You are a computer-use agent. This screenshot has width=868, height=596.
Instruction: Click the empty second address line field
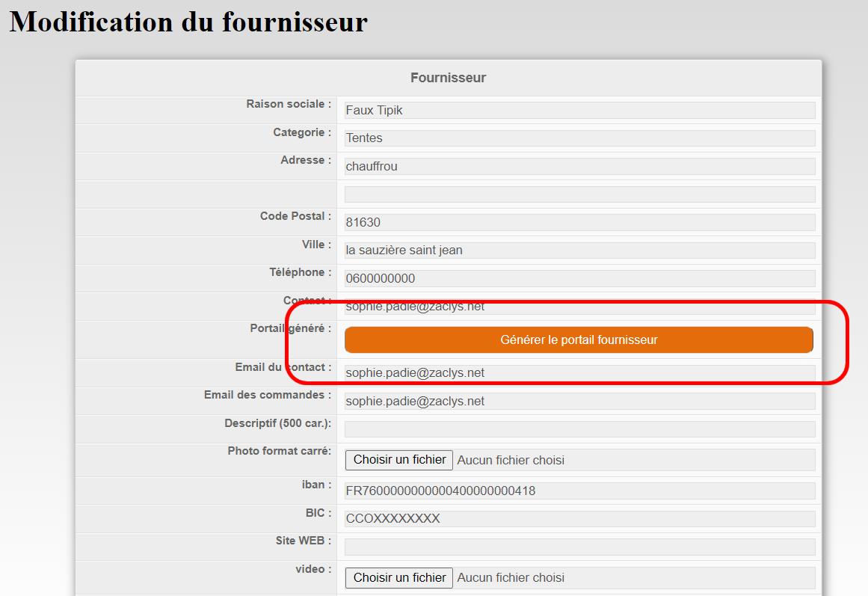pos(579,194)
